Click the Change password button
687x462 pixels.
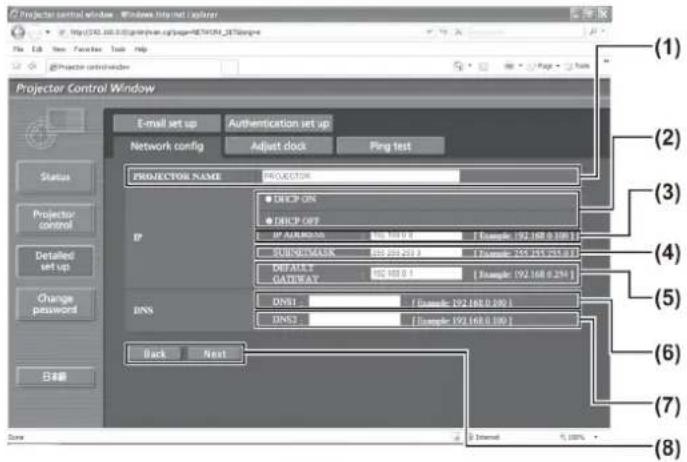[55, 304]
